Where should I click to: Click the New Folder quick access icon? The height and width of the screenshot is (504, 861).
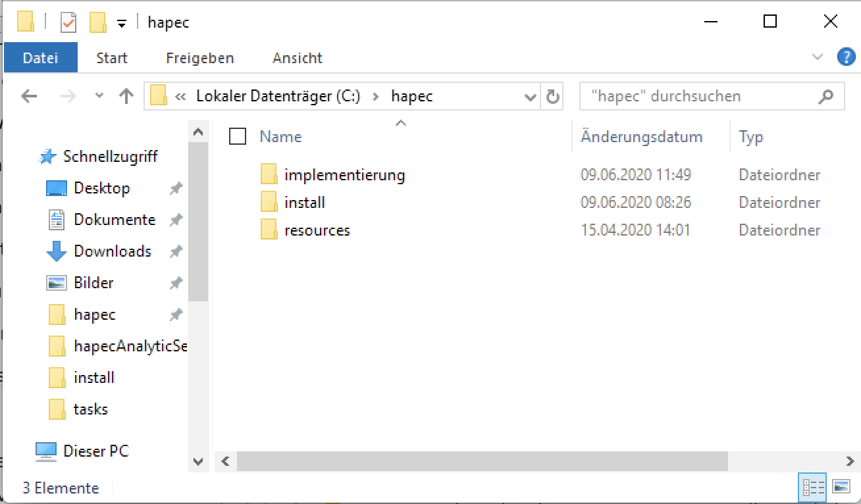click(98, 22)
